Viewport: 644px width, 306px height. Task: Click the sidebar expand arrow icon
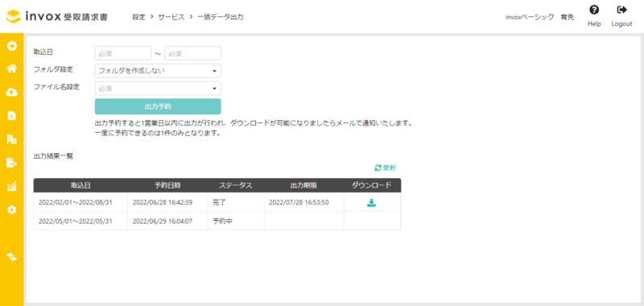[12, 46]
